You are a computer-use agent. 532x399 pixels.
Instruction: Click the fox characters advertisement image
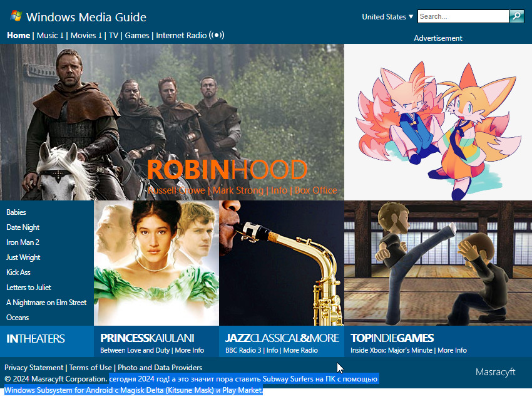pos(438,122)
